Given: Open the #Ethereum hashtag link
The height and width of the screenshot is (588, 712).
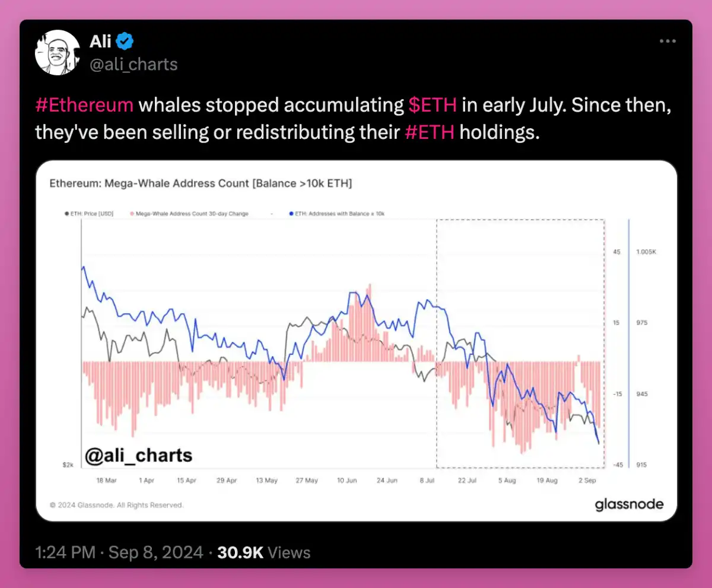Looking at the screenshot, I should point(84,106).
